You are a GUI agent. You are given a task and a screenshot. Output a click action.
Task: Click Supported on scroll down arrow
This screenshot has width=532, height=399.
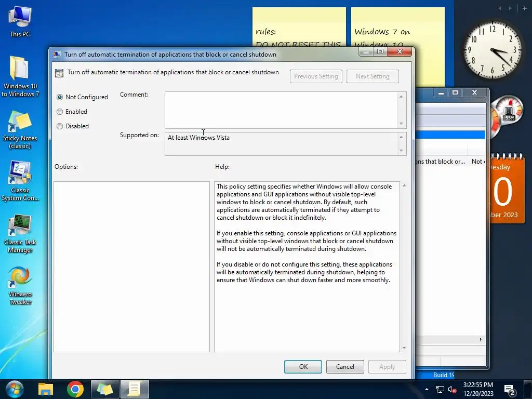tap(402, 150)
